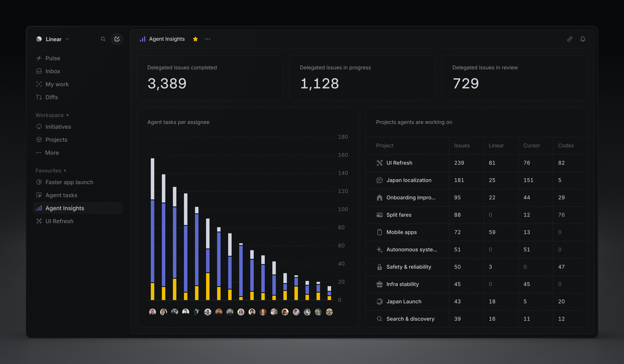The height and width of the screenshot is (364, 624).
Task: Click the search icon in sidebar header
Action: tap(103, 39)
